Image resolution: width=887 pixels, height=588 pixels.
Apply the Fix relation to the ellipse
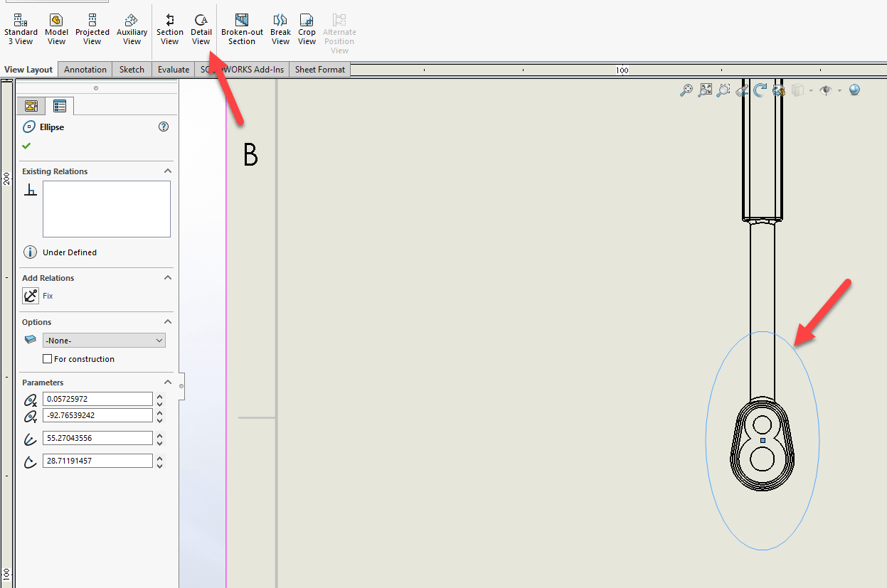pos(31,295)
